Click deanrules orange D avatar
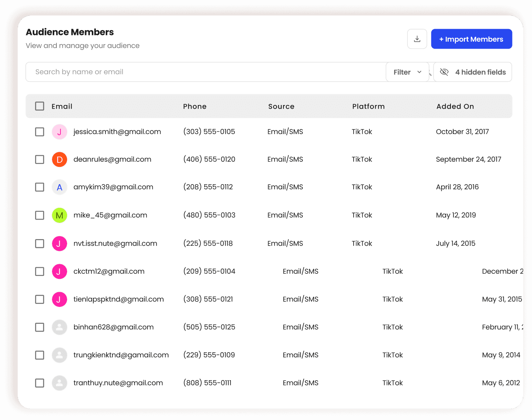 click(x=59, y=160)
